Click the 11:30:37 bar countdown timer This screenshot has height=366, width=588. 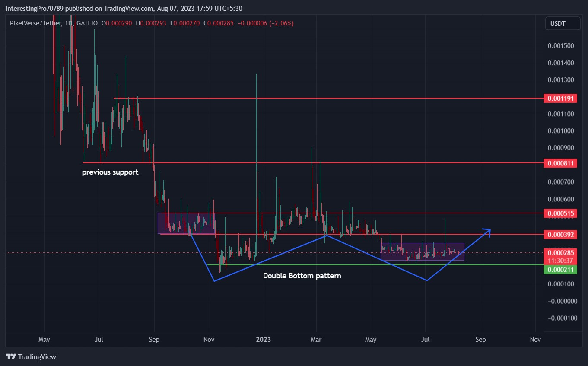click(560, 261)
